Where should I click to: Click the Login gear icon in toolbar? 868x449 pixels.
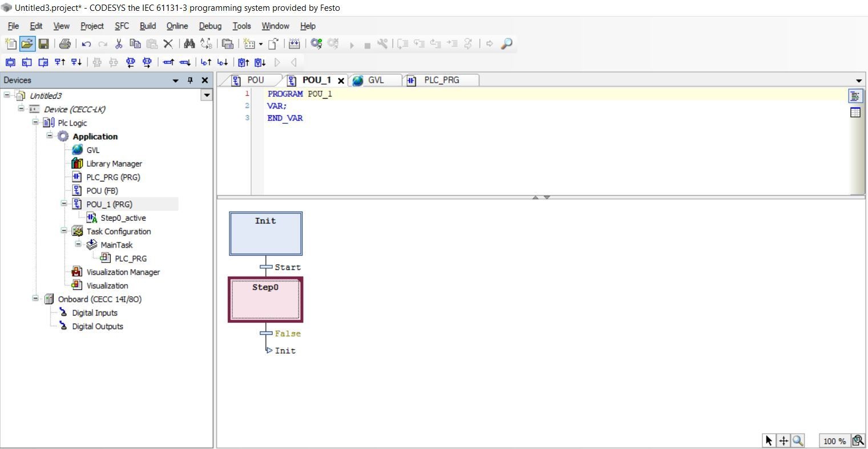pos(316,44)
